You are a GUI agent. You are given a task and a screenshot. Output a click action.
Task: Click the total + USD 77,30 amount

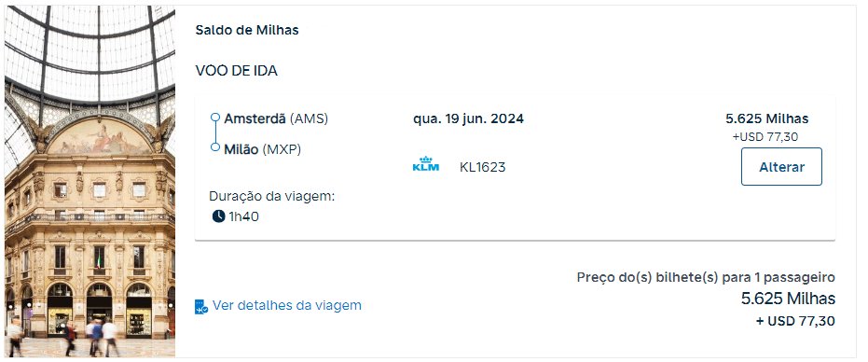tap(795, 321)
